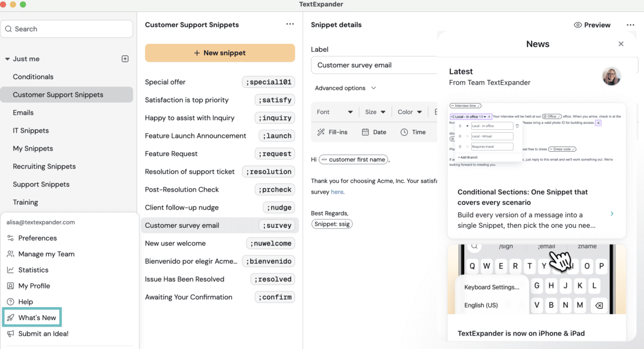The height and width of the screenshot is (349, 644).
Task: Click the Team TextExpander author avatar
Action: [612, 76]
